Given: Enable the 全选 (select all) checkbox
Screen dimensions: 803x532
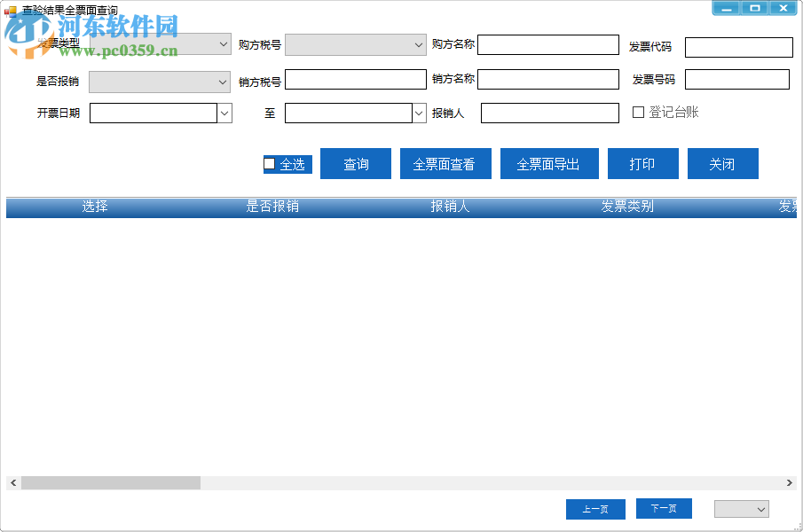Looking at the screenshot, I should (x=270, y=162).
